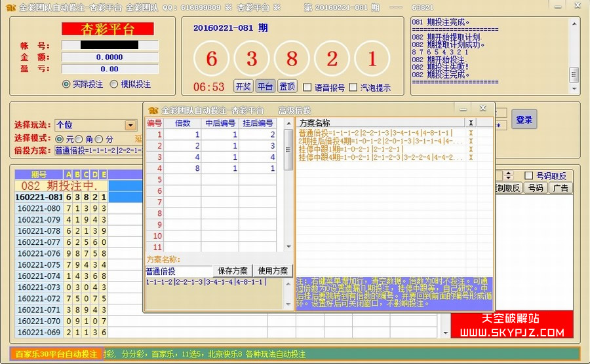Viewport: 590px width, 364px height.
Task: Delete the 2期挂后倍投4期 scheme with its X
Action: tap(470, 141)
